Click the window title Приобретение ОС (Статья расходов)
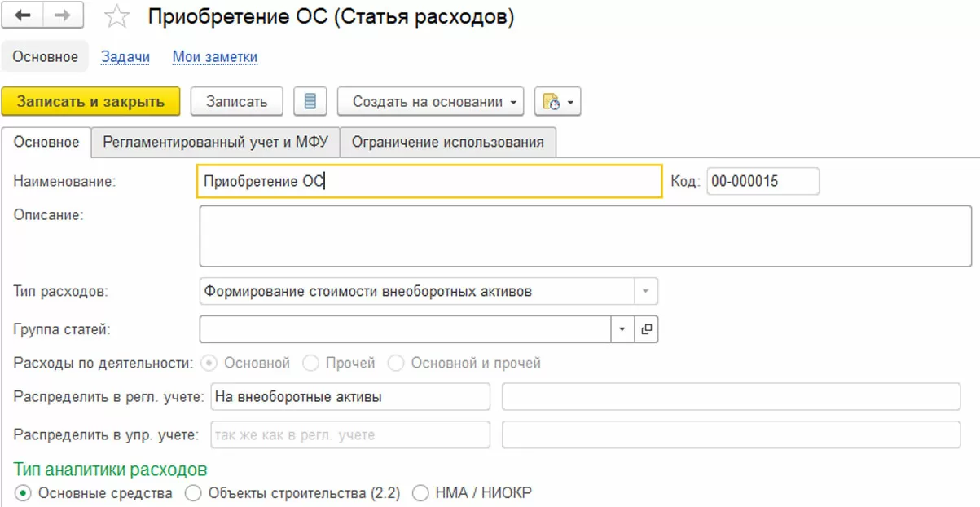The width and height of the screenshot is (980, 507). tap(331, 17)
